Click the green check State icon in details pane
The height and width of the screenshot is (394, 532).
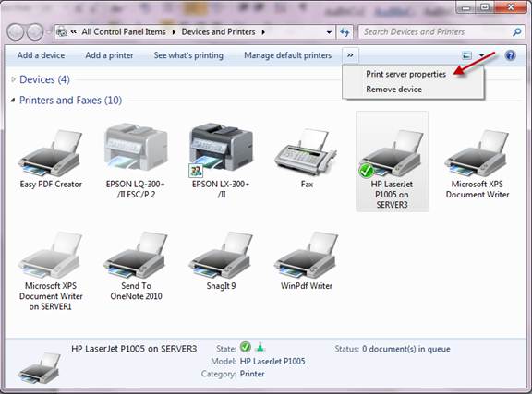pyautogui.click(x=246, y=347)
